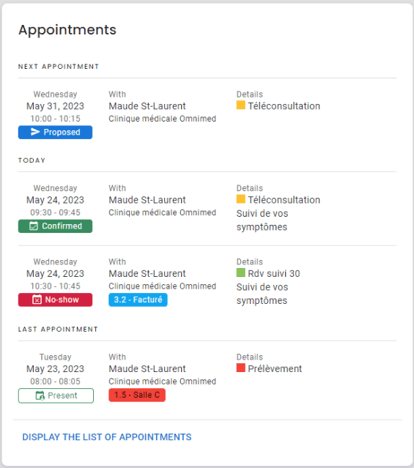Click the Rdv suivi 30 details text
414x468 pixels.
pyautogui.click(x=274, y=273)
